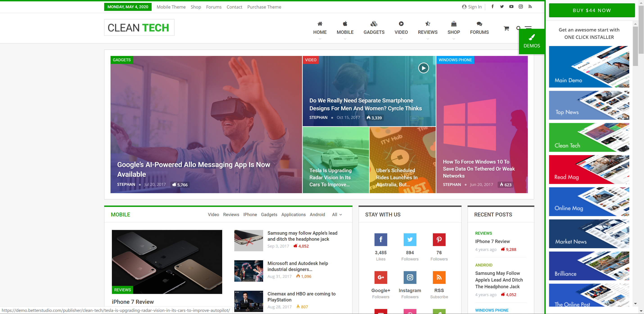Select the Top News demo thumbnail
Screen dimensions: 644x314
point(589,105)
